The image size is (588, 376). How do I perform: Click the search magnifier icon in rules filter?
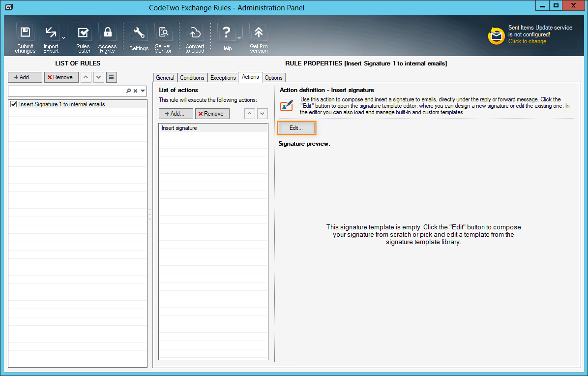pyautogui.click(x=129, y=91)
